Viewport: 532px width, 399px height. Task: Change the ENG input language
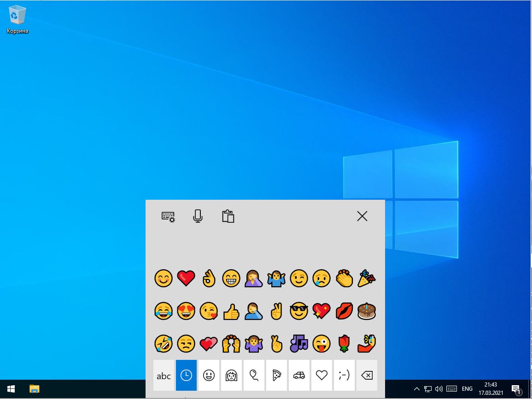click(x=467, y=389)
